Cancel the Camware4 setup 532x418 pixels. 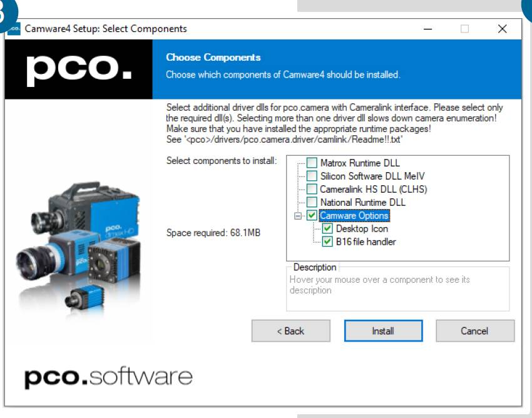coord(474,331)
